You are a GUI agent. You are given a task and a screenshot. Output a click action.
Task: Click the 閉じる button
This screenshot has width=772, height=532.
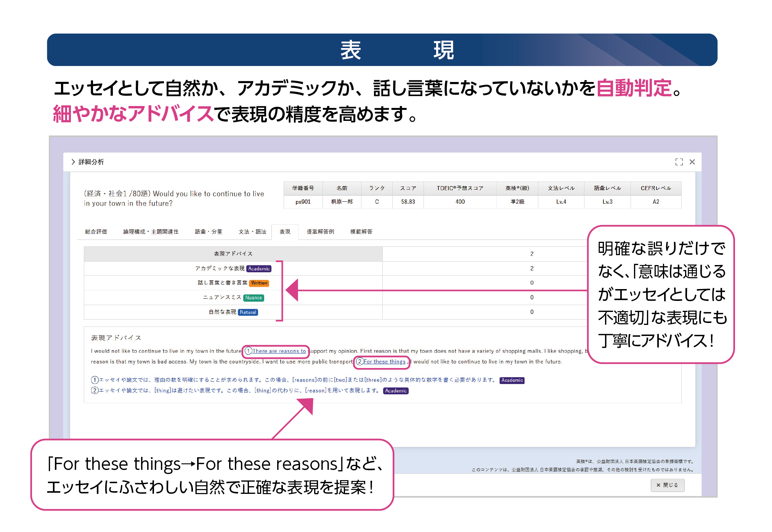[x=667, y=485]
